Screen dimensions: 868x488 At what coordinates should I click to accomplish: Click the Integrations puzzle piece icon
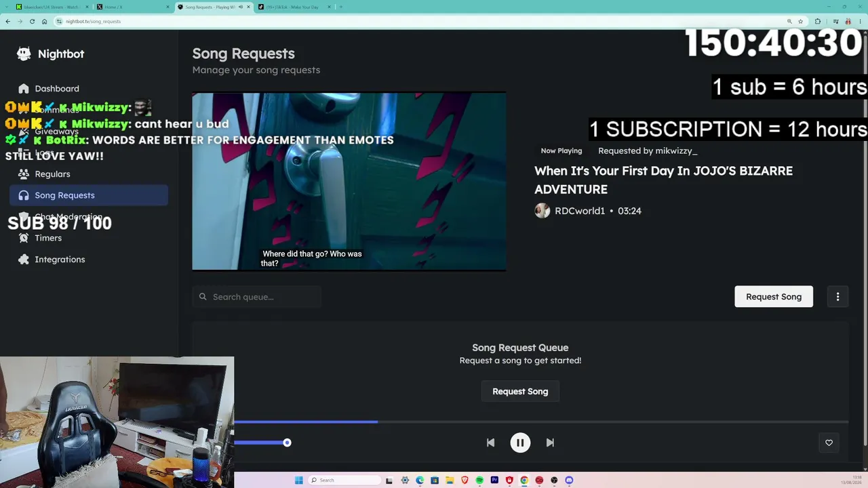24,260
